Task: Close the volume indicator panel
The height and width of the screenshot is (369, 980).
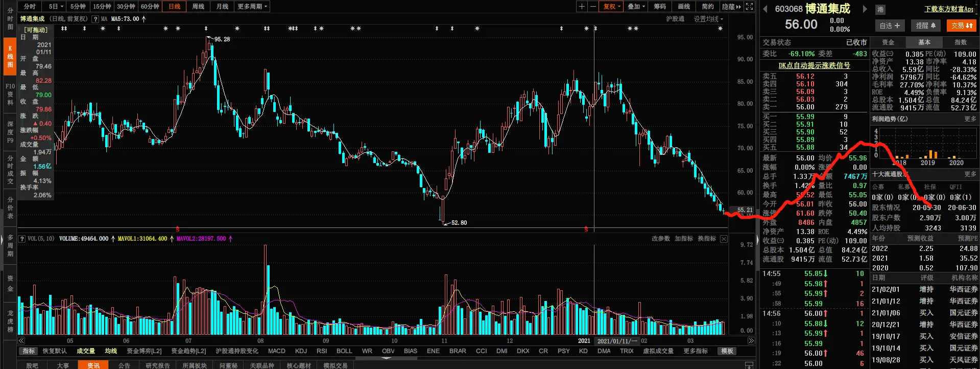Action: tap(724, 239)
